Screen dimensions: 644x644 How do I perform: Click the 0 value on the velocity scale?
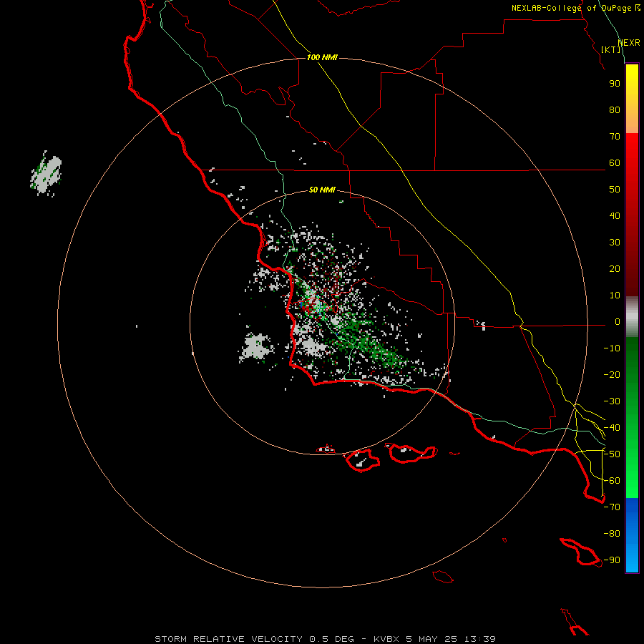[618, 322]
